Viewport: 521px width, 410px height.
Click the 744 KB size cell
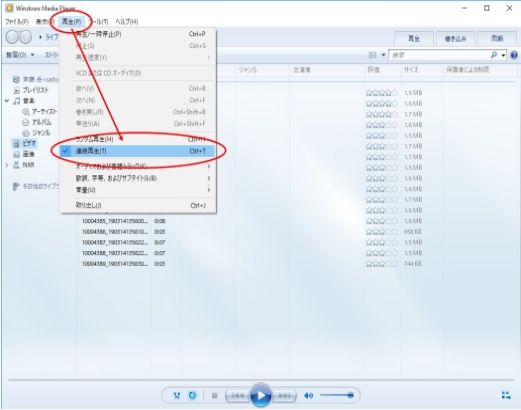(413, 264)
